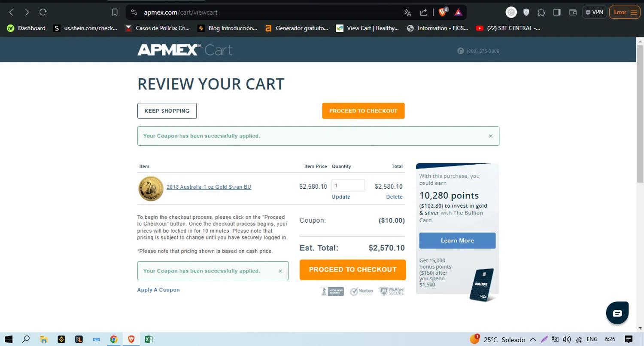Click the Norton security badge
This screenshot has height=346, width=644.
361,291
